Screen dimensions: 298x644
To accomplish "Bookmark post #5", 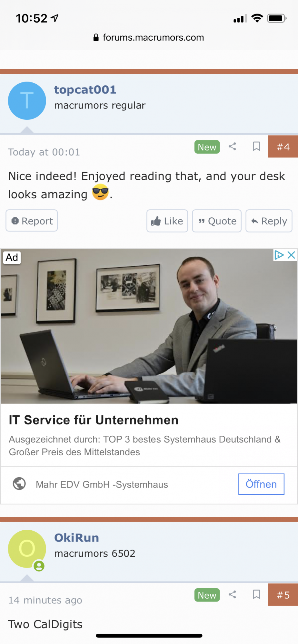I will coord(256,594).
